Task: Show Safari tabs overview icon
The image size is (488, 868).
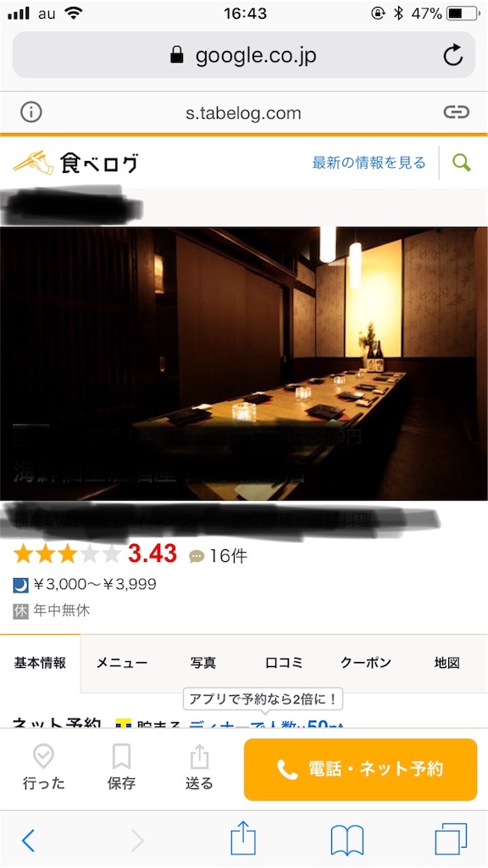Action: coord(451,839)
